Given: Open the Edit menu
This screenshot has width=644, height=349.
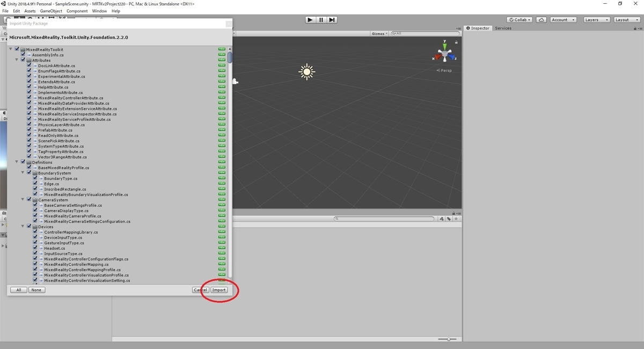Looking at the screenshot, I should point(17,11).
